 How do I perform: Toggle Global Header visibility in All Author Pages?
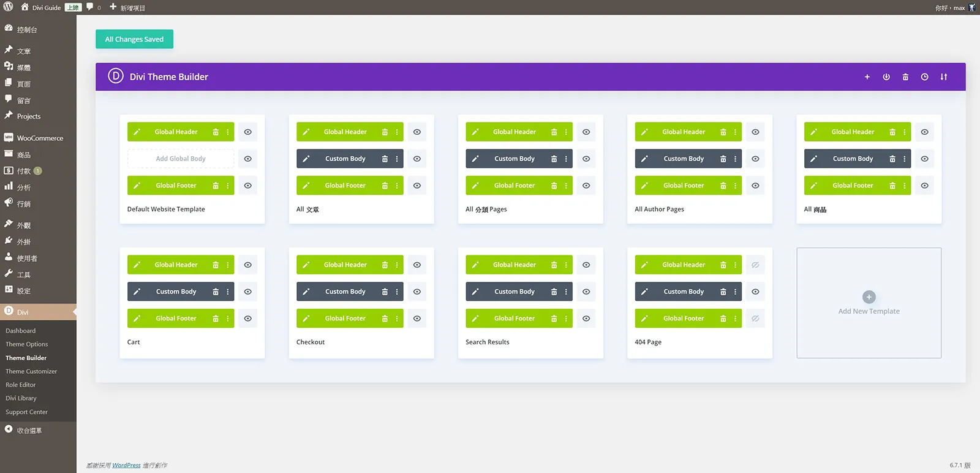(755, 132)
